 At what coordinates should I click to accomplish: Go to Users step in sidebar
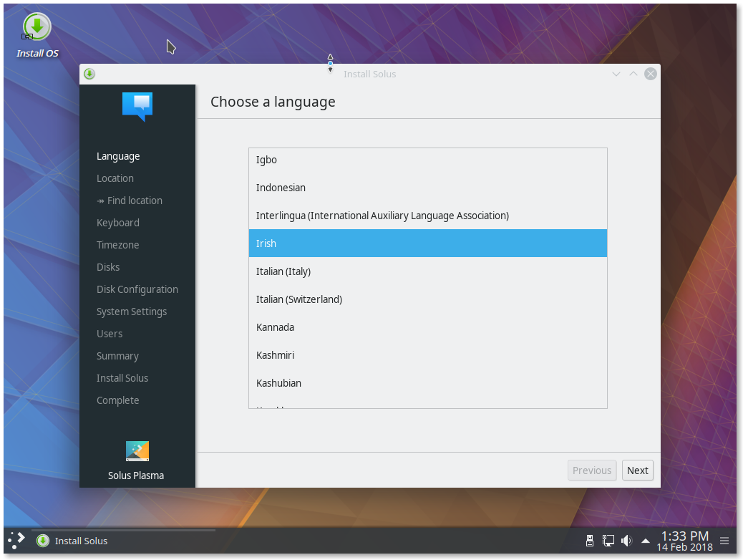point(110,334)
